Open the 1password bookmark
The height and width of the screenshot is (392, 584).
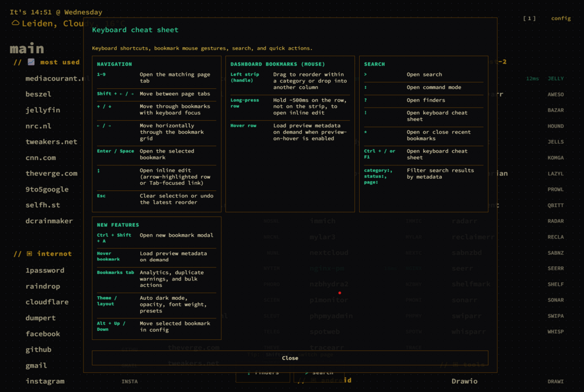pyautogui.click(x=45, y=270)
